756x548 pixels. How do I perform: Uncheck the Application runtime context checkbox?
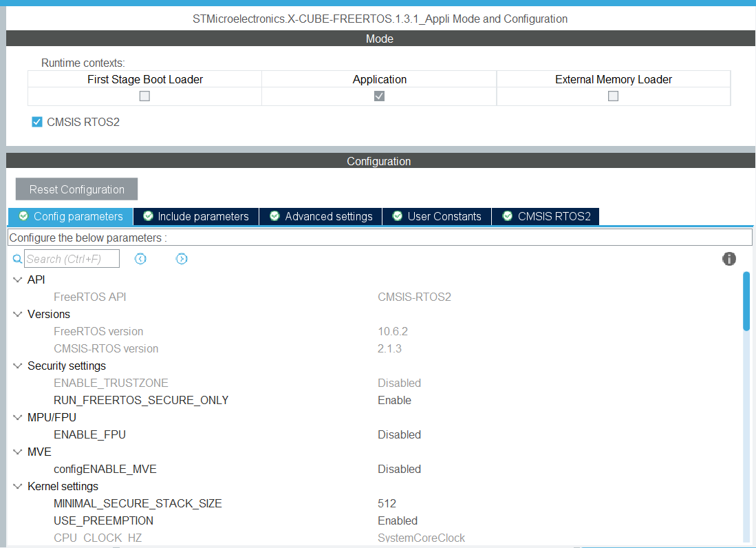tap(379, 96)
